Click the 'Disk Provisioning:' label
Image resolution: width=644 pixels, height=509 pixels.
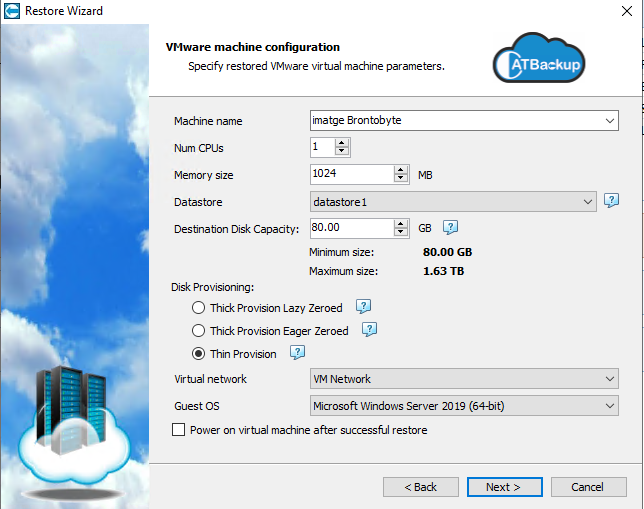212,287
